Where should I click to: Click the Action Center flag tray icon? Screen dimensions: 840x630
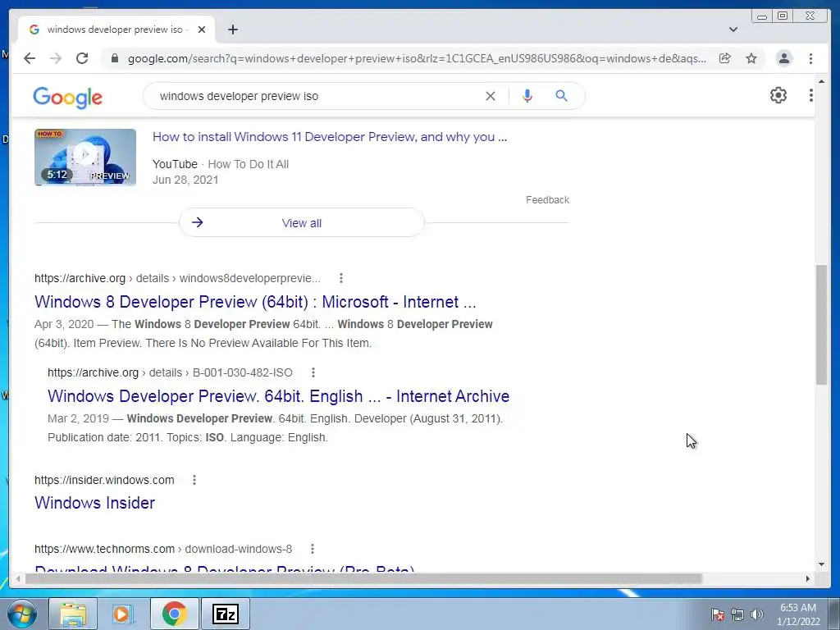(x=717, y=614)
